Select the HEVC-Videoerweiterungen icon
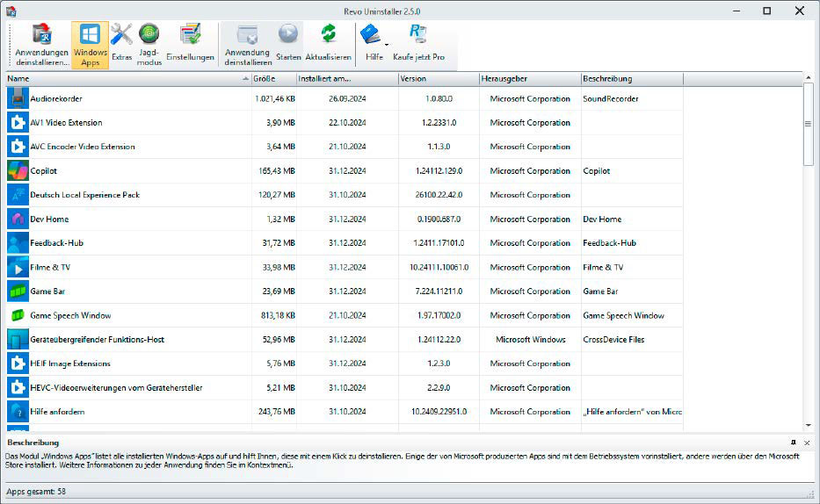 coord(18,387)
